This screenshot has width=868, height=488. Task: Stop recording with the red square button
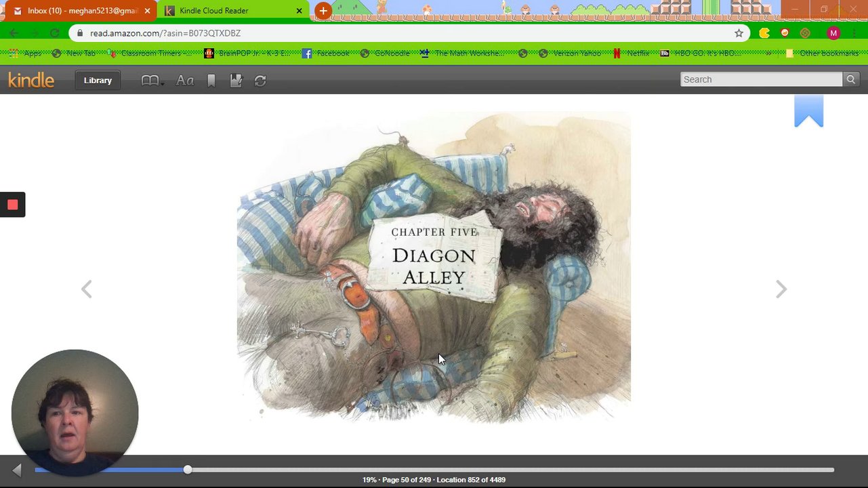(12, 205)
